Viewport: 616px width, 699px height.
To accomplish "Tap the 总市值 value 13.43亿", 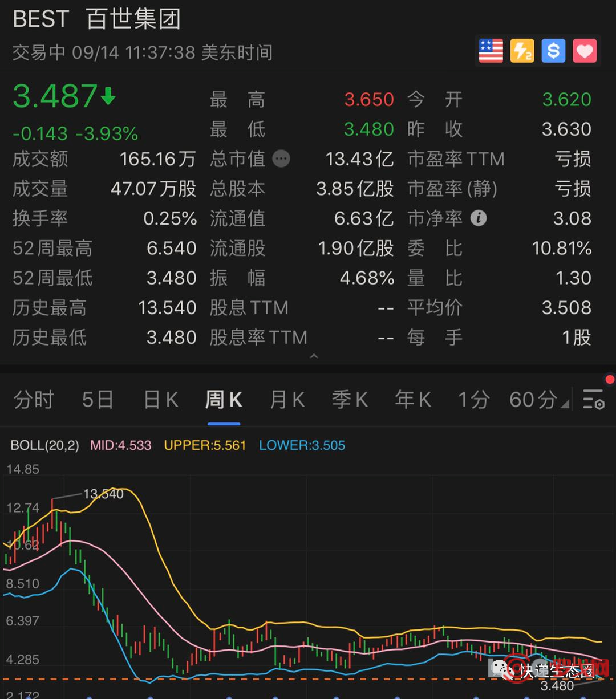I will [359, 159].
